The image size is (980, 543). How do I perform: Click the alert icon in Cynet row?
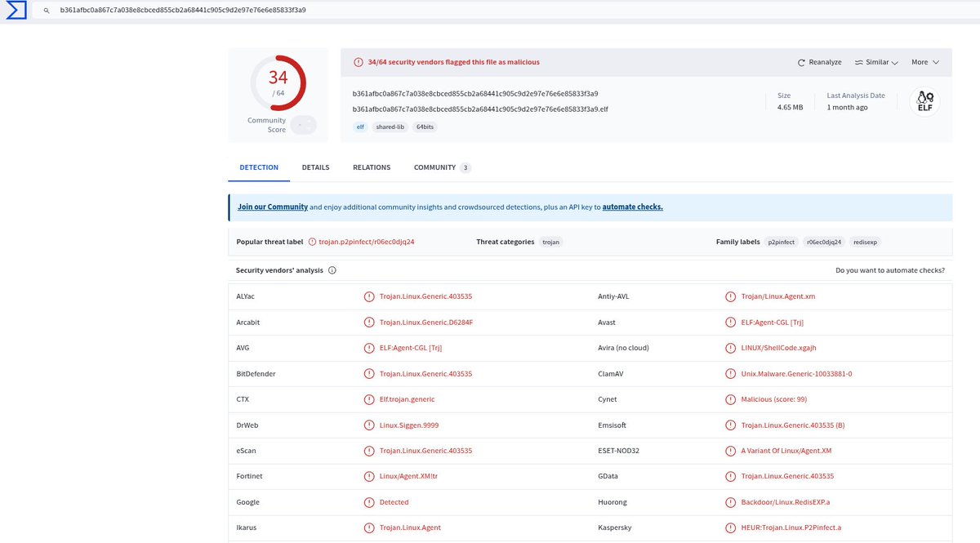[x=731, y=399]
